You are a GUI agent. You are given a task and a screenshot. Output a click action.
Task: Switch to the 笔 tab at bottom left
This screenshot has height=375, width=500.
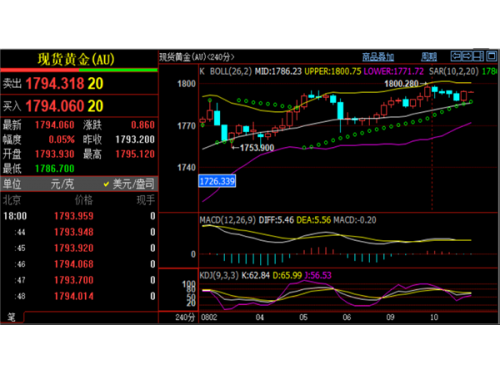[12, 317]
